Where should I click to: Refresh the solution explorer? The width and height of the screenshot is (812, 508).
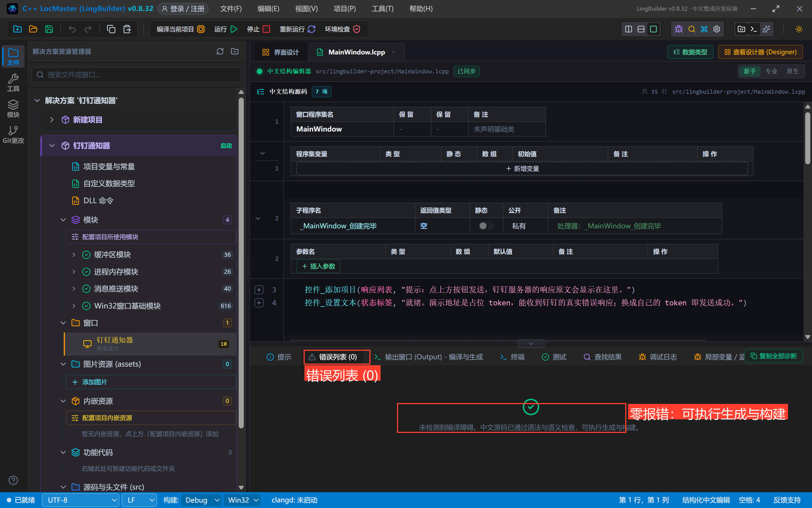(x=220, y=51)
